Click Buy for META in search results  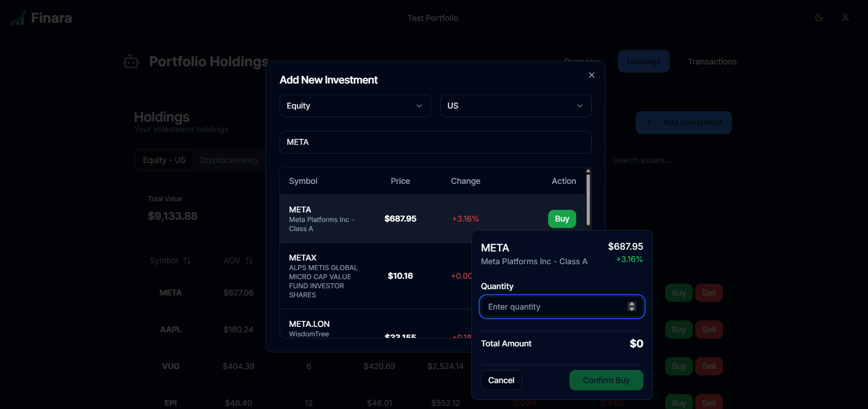tap(562, 219)
